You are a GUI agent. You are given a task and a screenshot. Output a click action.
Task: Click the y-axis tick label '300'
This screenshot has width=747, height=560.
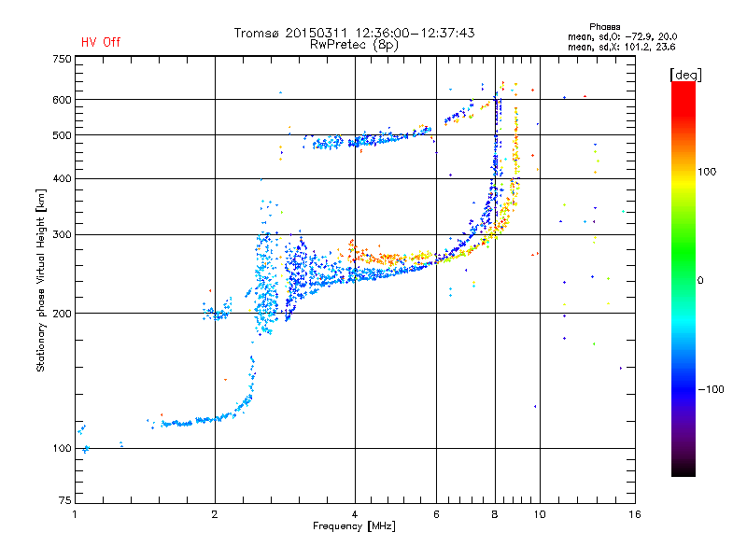(x=62, y=234)
